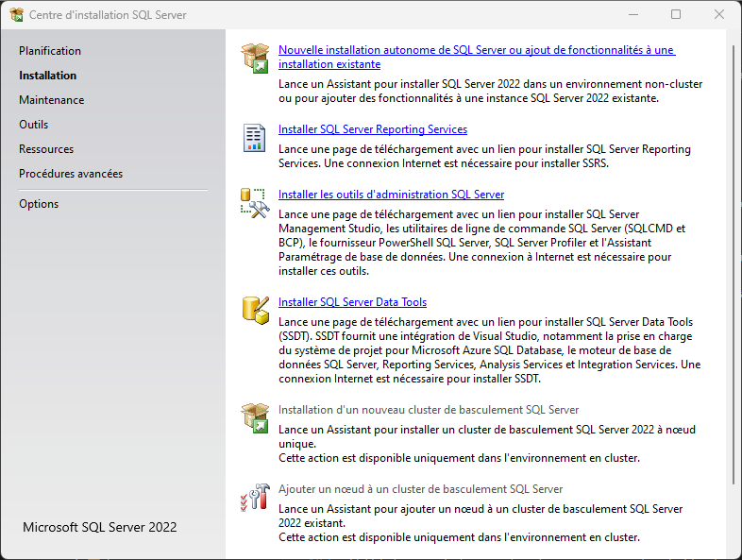Click the new failover cluster installation box icon
Screen dimensions: 742x560
255,417
